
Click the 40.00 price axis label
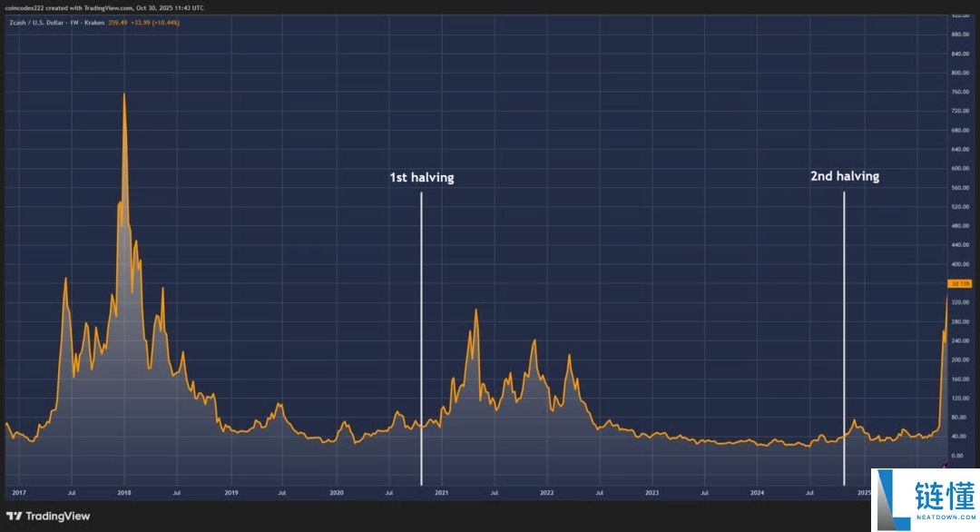click(959, 437)
